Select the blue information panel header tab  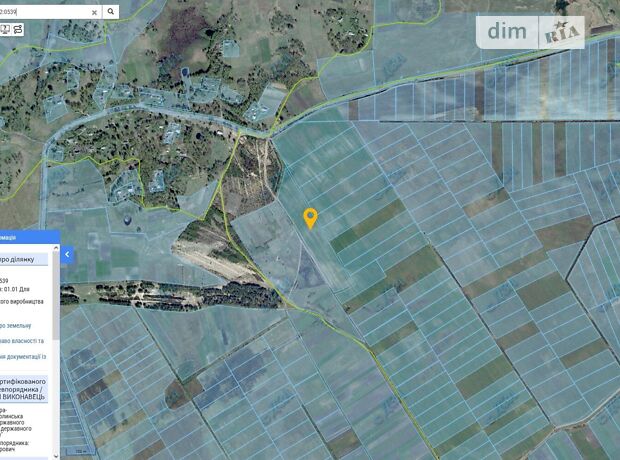30,237
